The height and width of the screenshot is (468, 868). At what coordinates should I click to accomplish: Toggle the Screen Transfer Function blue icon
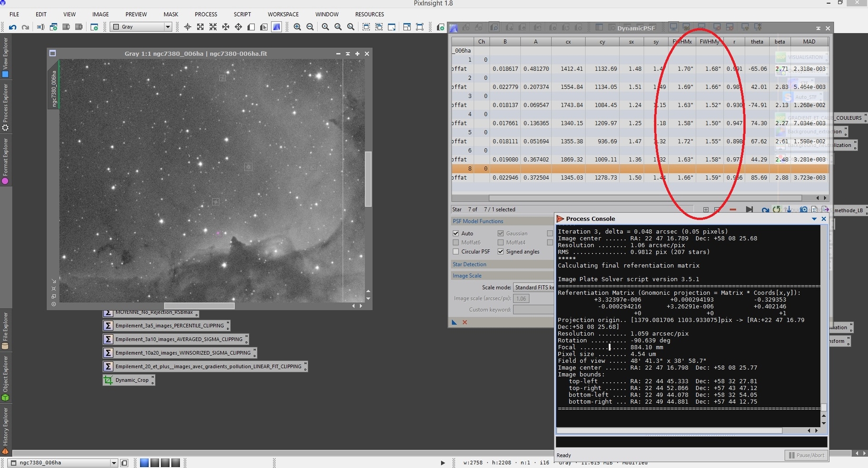[276, 27]
